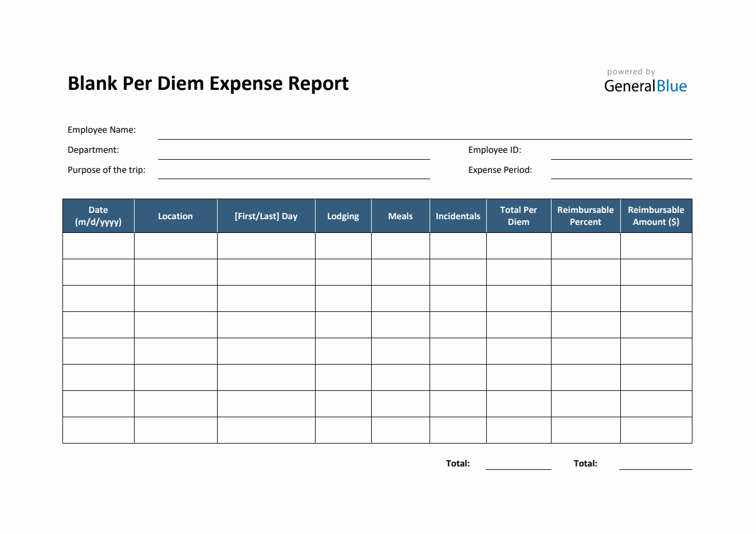Select the Date (m/d/yyyy) column header
This screenshot has width=756, height=534.
pos(98,216)
